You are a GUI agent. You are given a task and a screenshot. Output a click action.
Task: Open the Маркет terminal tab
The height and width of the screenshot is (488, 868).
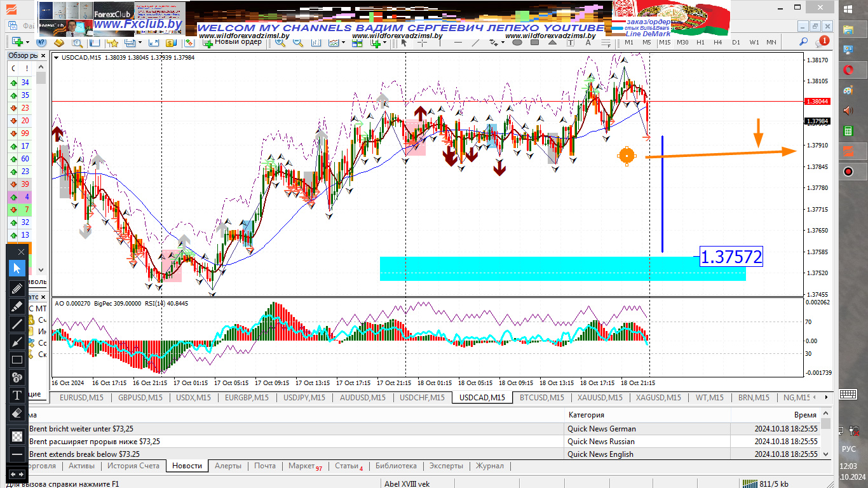click(305, 466)
